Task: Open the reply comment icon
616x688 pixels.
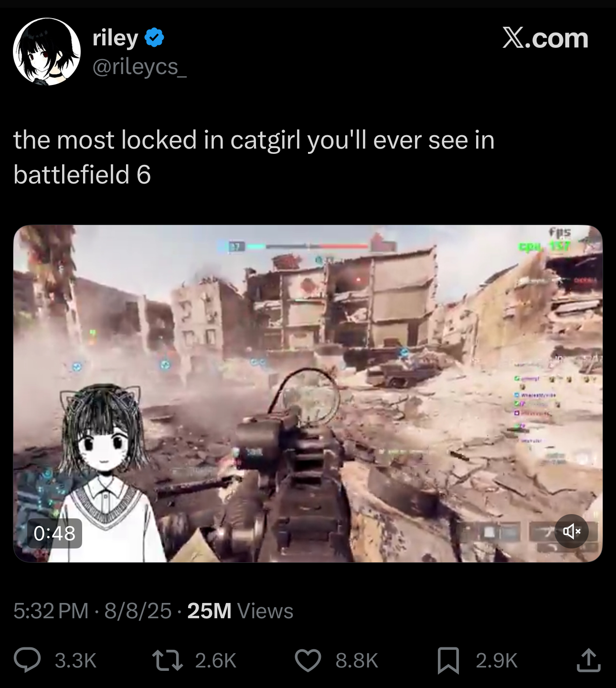Action: (x=27, y=660)
